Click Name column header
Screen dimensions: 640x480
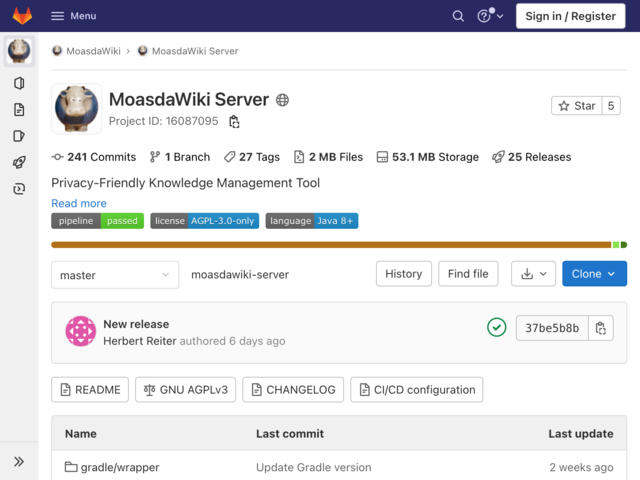[x=81, y=433]
